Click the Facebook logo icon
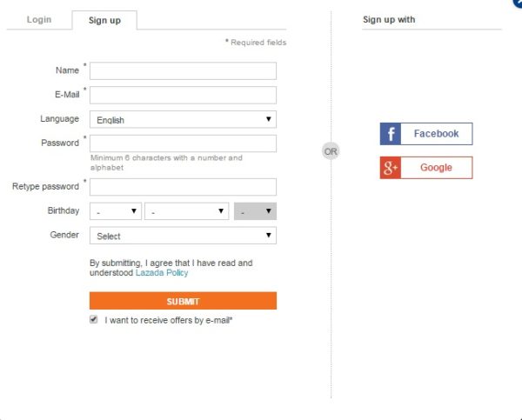The width and height of the screenshot is (522, 420). point(391,134)
